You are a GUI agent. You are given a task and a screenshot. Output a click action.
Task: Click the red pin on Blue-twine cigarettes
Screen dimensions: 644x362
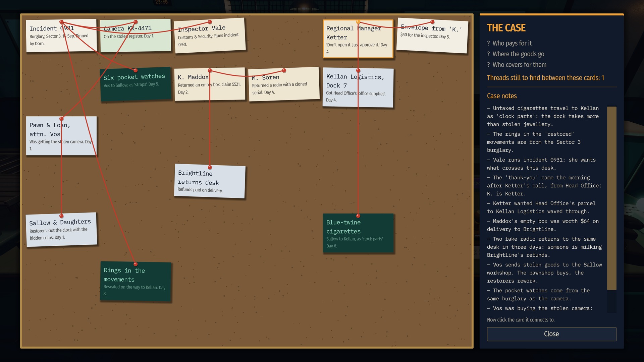pos(358,216)
